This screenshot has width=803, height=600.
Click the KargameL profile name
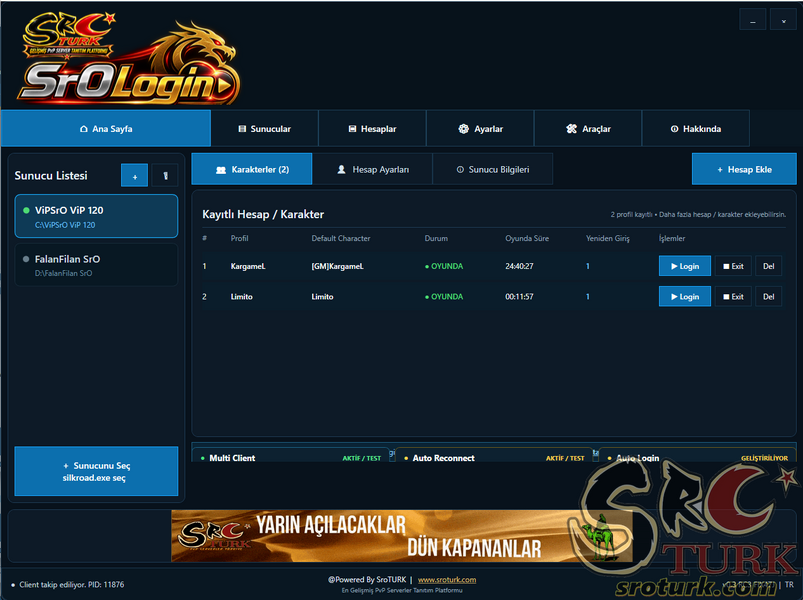(x=248, y=266)
